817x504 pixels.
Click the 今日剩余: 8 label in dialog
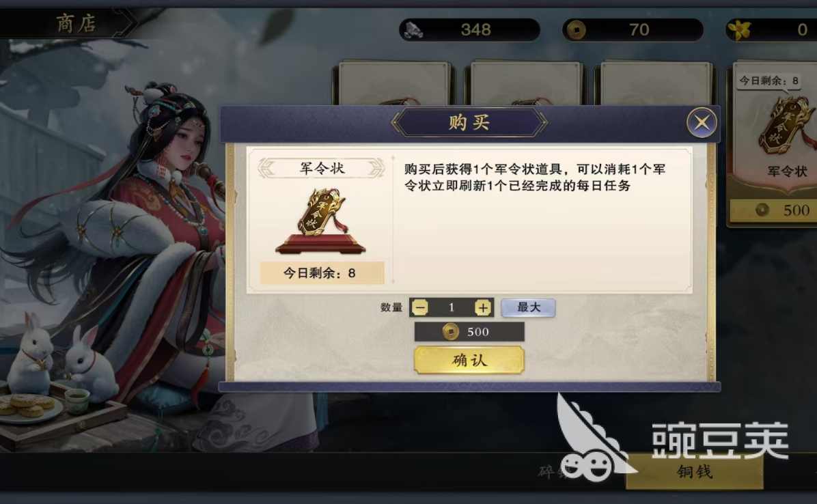pyautogui.click(x=321, y=272)
